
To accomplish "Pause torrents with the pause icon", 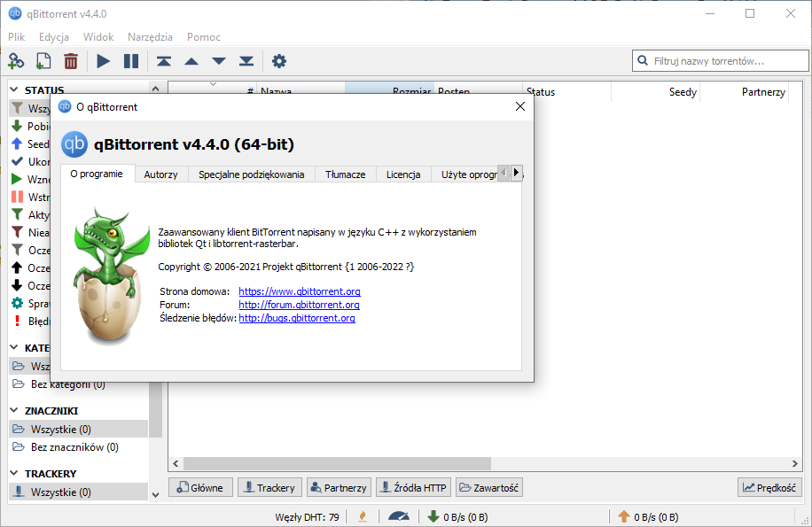I will coord(131,61).
